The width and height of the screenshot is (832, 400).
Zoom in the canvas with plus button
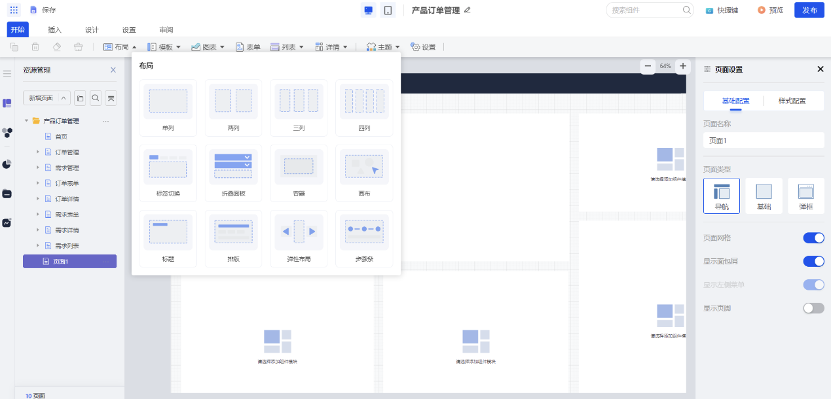point(683,66)
